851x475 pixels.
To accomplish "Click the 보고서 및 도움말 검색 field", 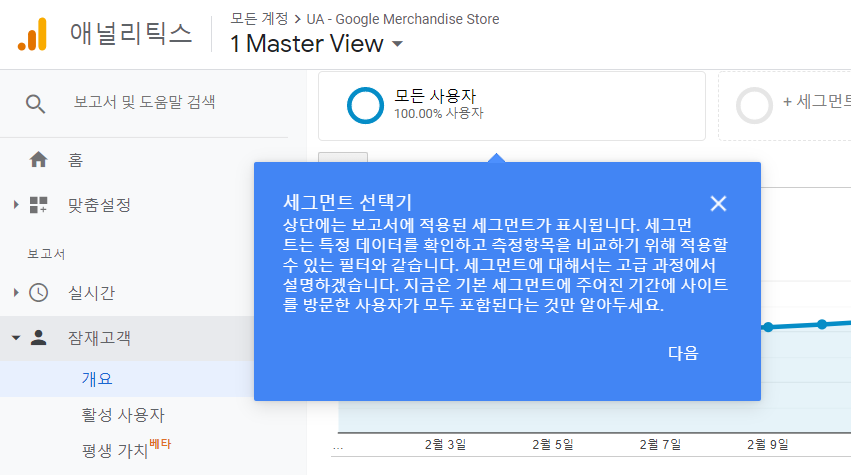I will [x=144, y=102].
